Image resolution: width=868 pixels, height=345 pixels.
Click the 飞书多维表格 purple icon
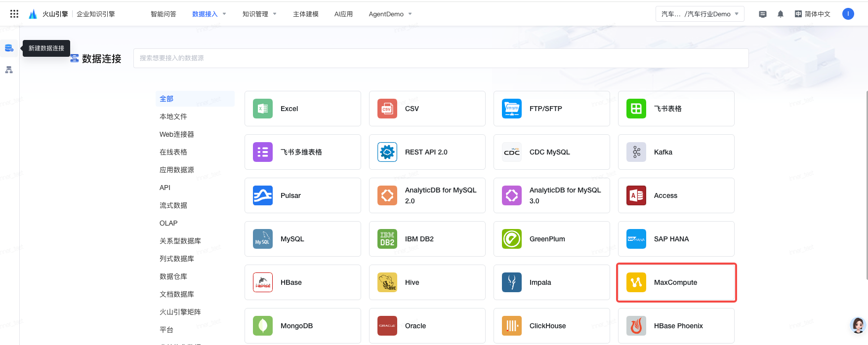coord(263,152)
